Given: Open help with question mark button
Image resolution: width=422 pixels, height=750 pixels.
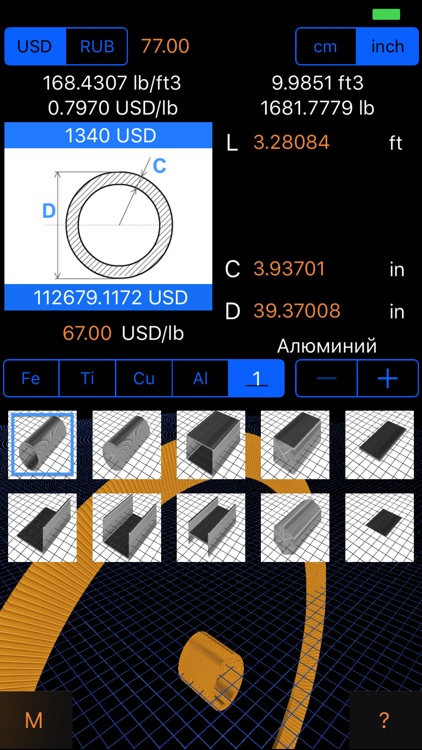Looking at the screenshot, I should 384,720.
